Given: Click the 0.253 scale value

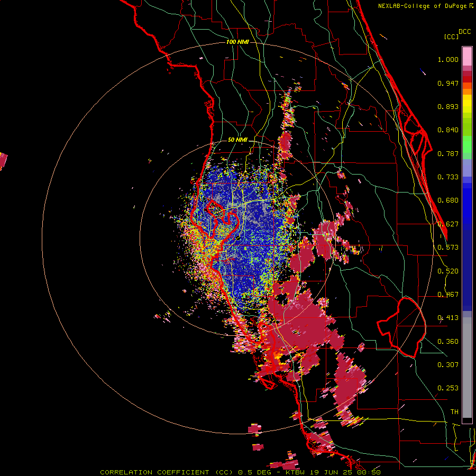Looking at the screenshot, I should 448,388.
